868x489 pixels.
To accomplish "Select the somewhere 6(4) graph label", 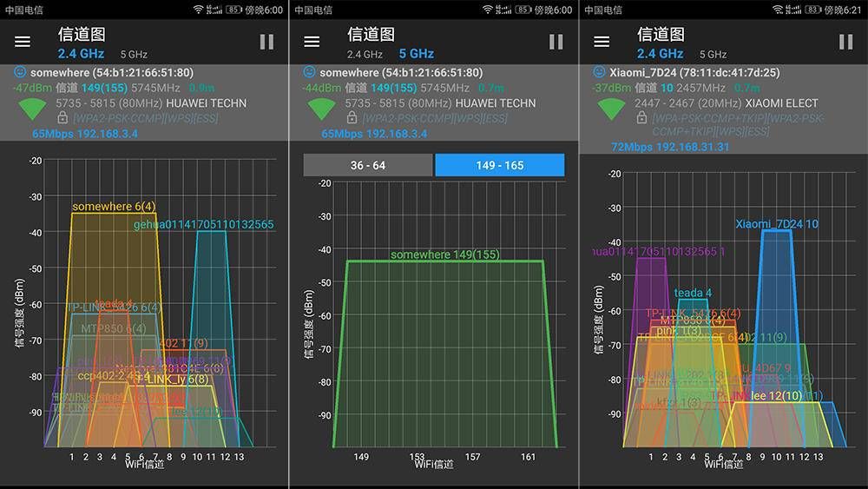I will coord(114,206).
